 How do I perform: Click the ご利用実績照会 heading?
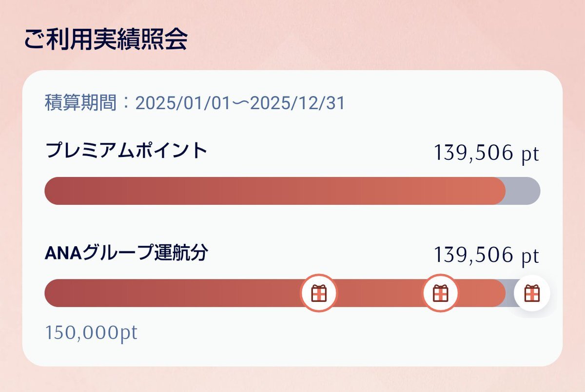105,40
